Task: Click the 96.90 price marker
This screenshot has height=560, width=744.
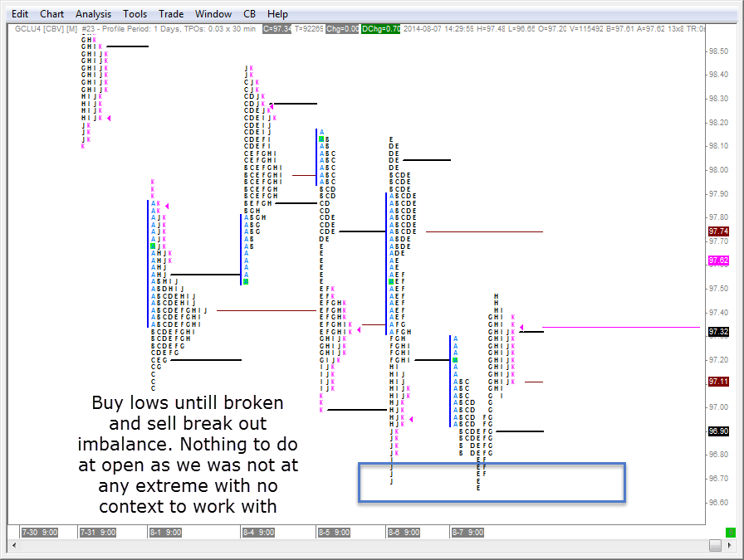Action: 718,431
